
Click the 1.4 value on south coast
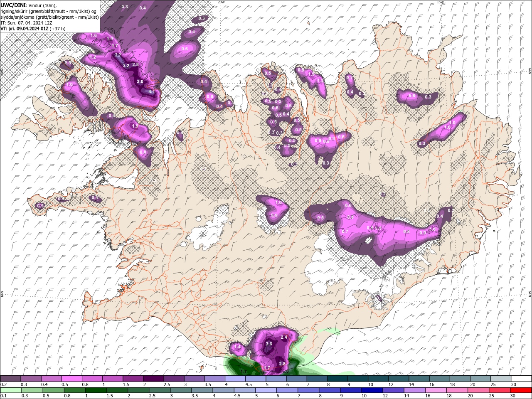click(x=238, y=347)
